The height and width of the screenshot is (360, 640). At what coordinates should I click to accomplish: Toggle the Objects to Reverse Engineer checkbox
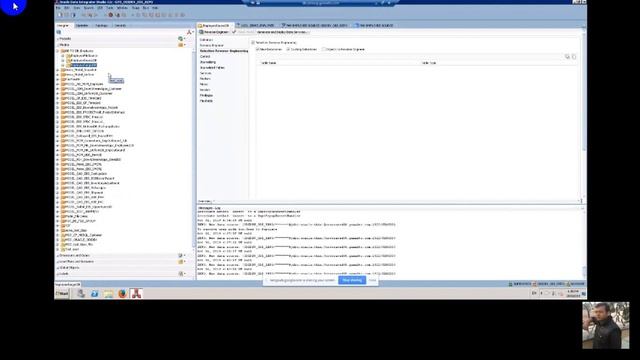(324, 49)
